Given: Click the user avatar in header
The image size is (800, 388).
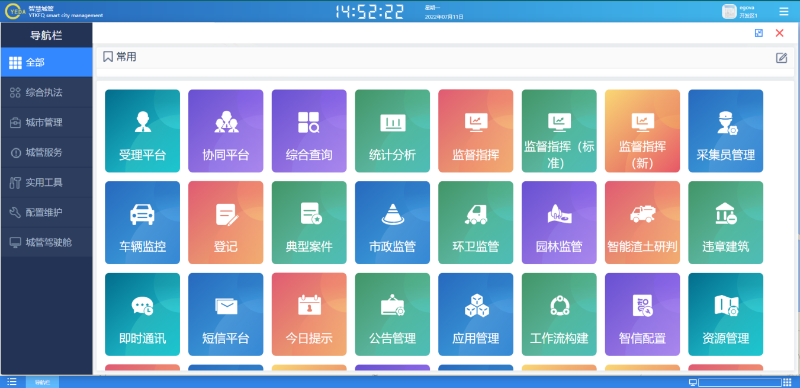Looking at the screenshot, I should click(x=729, y=11).
